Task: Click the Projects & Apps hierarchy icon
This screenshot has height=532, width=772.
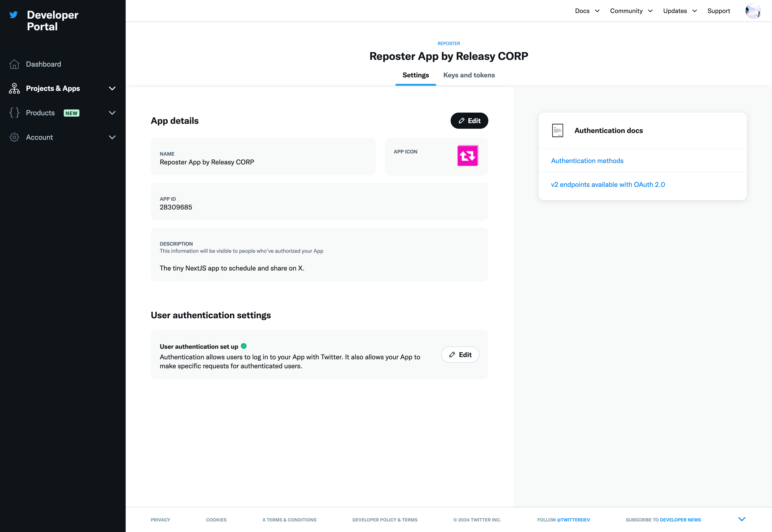Action: click(x=14, y=88)
